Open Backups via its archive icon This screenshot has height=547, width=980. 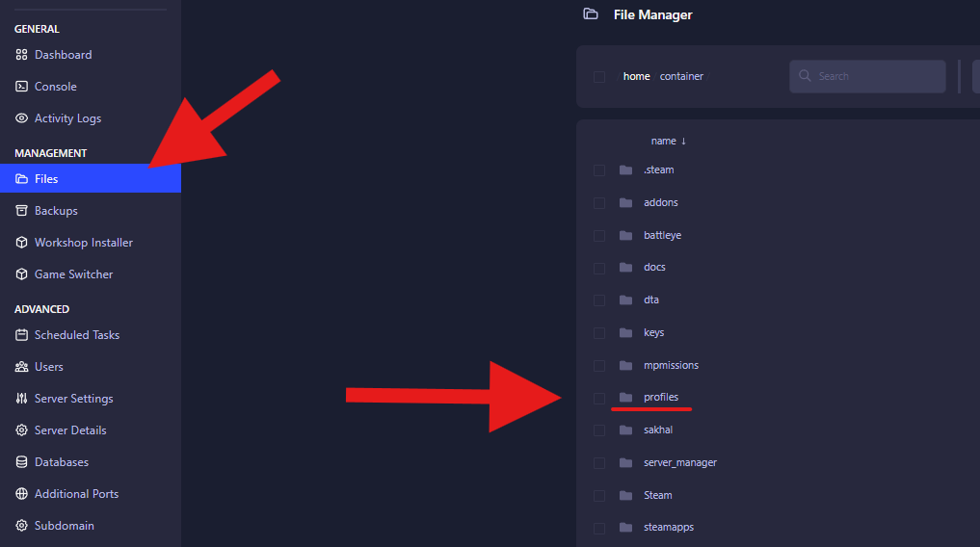click(22, 211)
